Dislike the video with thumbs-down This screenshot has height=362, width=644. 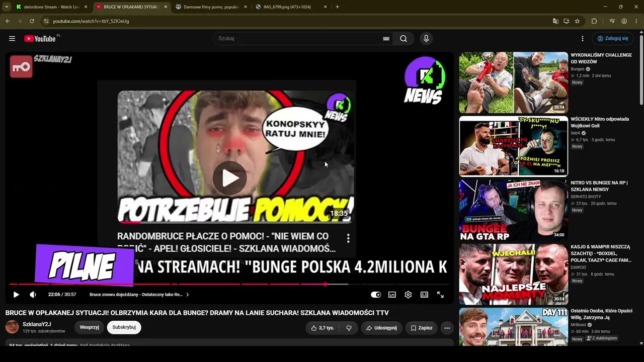(349, 328)
